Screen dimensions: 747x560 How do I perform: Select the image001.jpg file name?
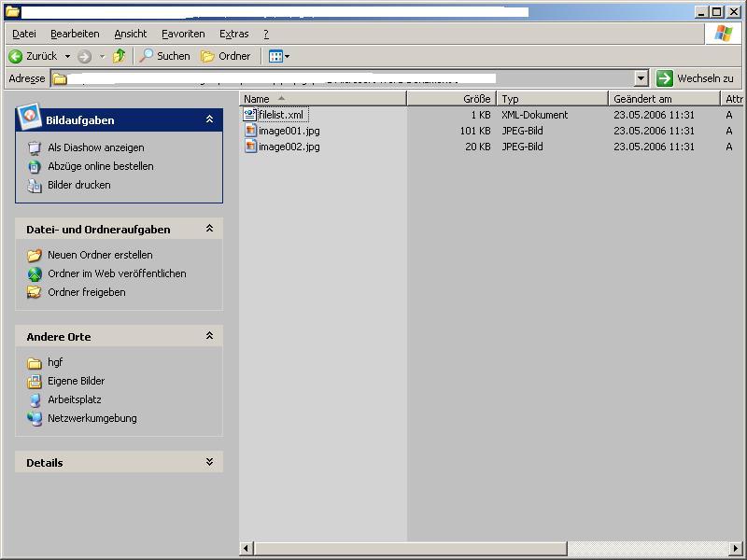tap(289, 131)
